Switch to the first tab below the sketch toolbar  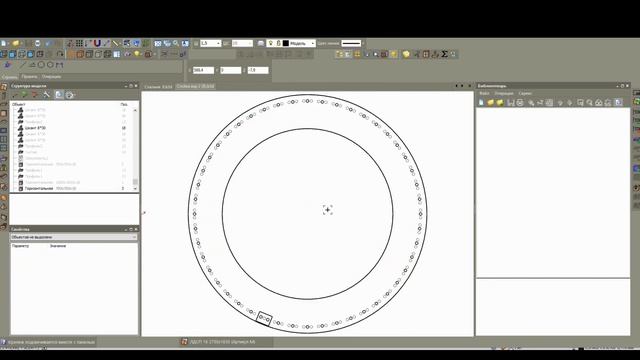pos(9,77)
